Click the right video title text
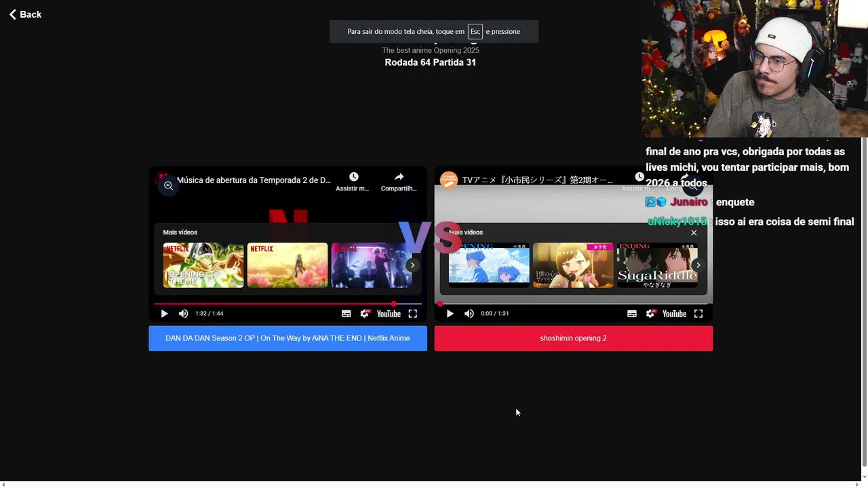Screen dimensions: 868x488 pos(538,180)
